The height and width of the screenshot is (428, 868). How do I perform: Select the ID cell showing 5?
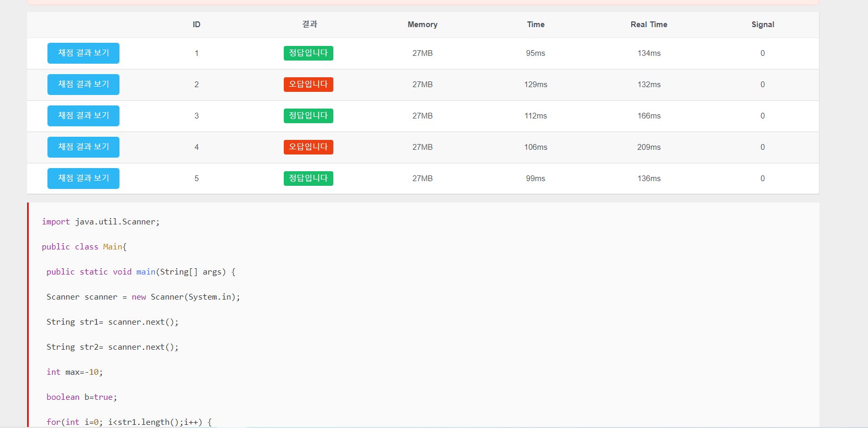click(197, 179)
